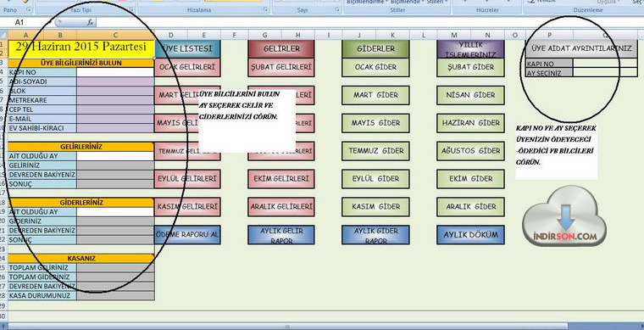Click the KAPI NO input cell

(115, 72)
